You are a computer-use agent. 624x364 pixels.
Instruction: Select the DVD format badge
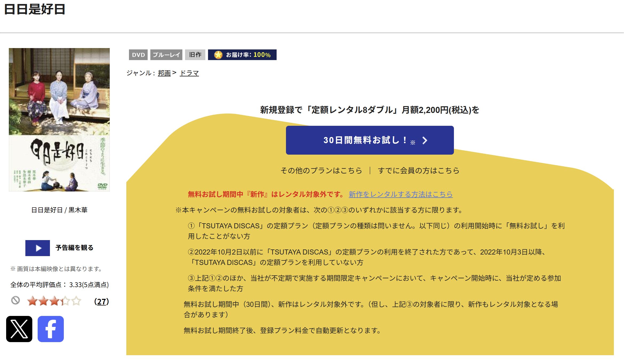coord(138,55)
